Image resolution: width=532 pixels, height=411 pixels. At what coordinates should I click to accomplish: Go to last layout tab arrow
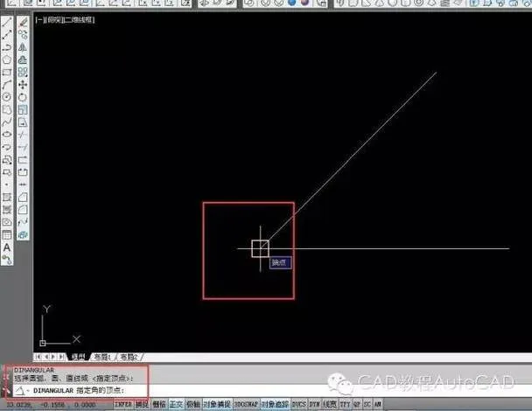pyautogui.click(x=61, y=357)
